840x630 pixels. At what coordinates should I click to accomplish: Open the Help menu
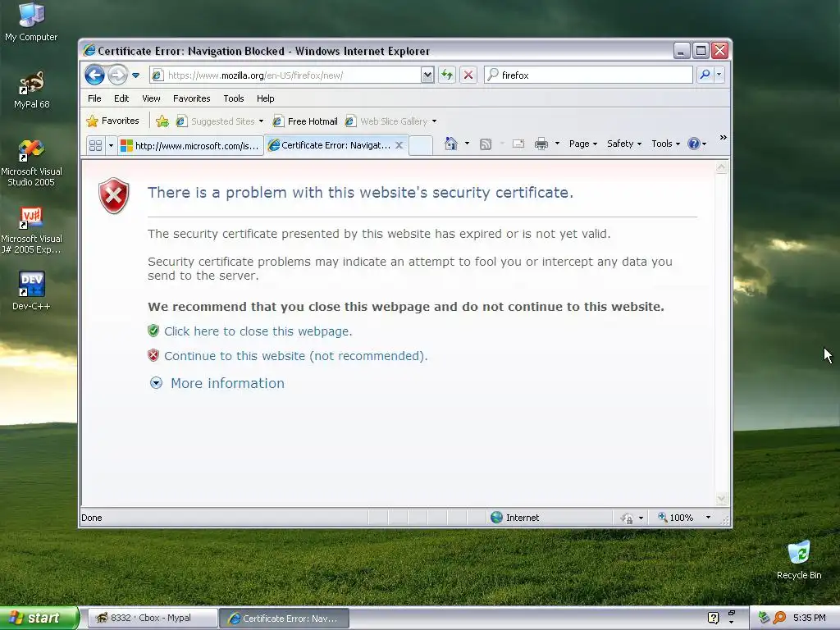point(265,98)
